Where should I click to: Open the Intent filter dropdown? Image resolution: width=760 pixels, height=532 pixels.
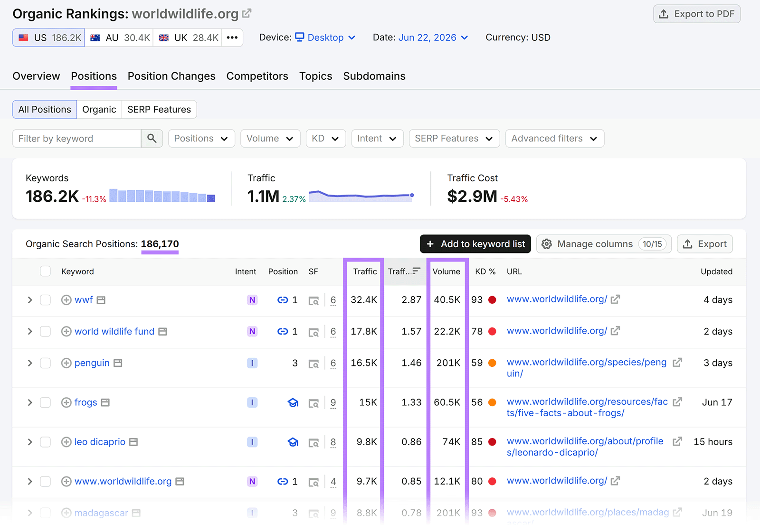(x=377, y=139)
